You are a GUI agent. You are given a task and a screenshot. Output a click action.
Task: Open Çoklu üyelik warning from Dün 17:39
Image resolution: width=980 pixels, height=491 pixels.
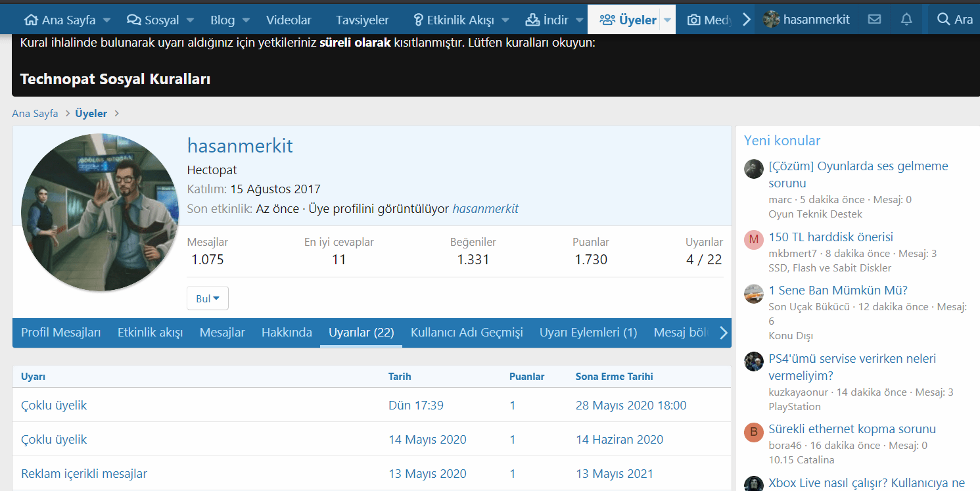(54, 406)
